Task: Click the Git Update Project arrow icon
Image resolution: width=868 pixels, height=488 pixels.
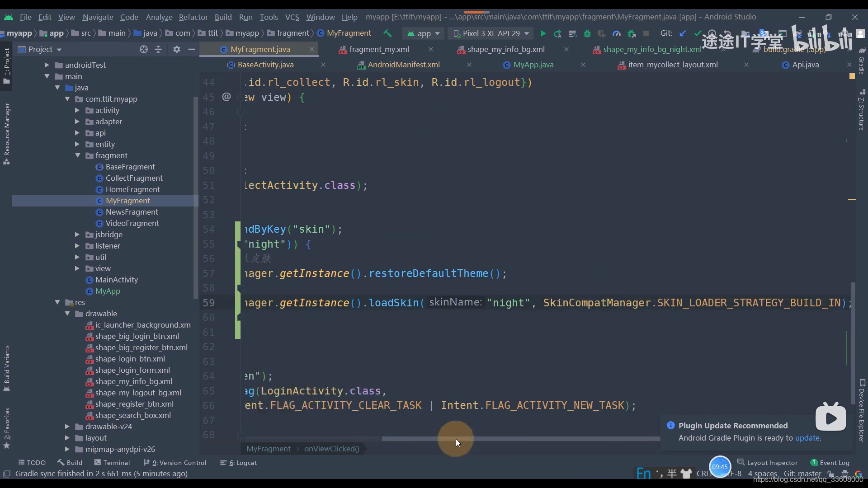Action: pos(683,33)
